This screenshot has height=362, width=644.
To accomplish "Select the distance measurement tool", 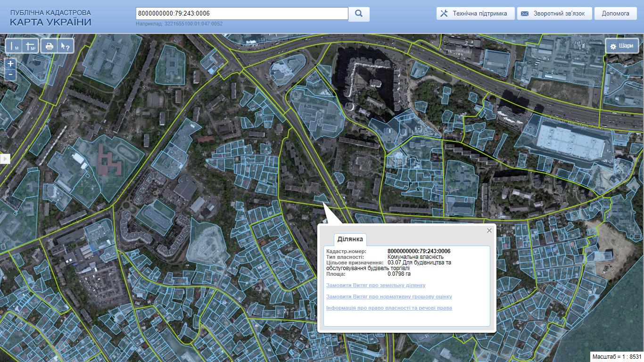I will tap(14, 46).
